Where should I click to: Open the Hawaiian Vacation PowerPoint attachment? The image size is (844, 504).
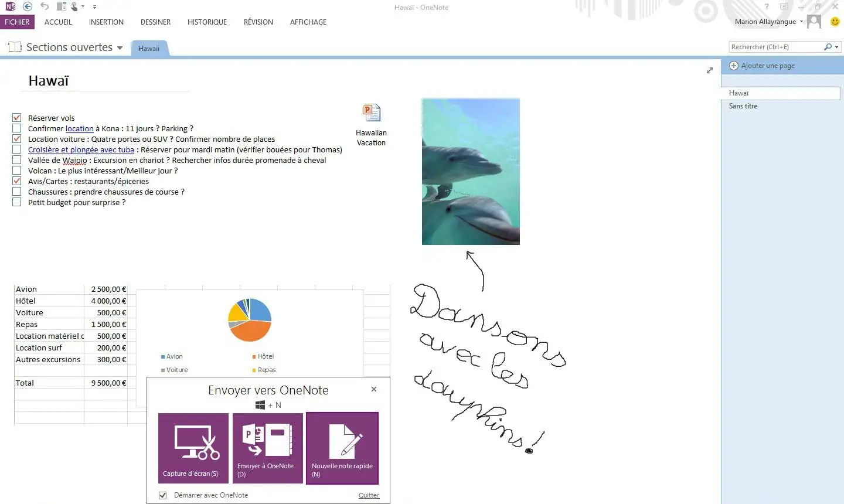point(371,113)
